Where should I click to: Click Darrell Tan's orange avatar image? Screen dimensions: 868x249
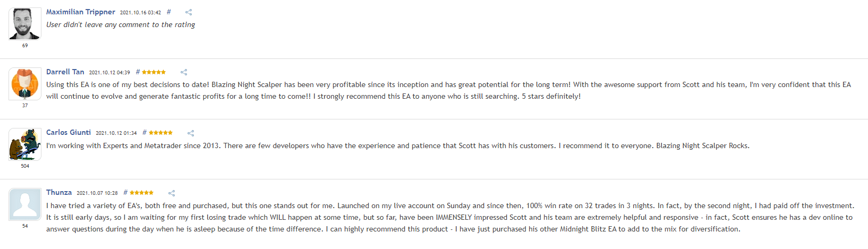click(x=25, y=84)
